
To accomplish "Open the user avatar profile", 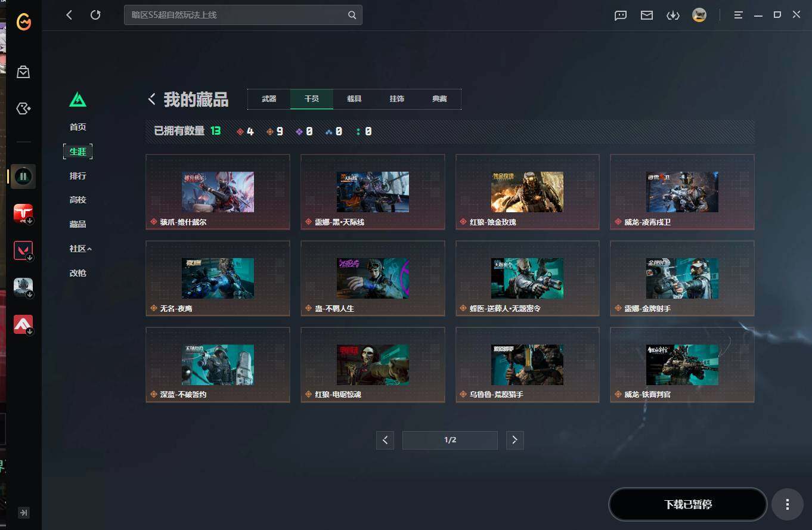I will pyautogui.click(x=699, y=15).
